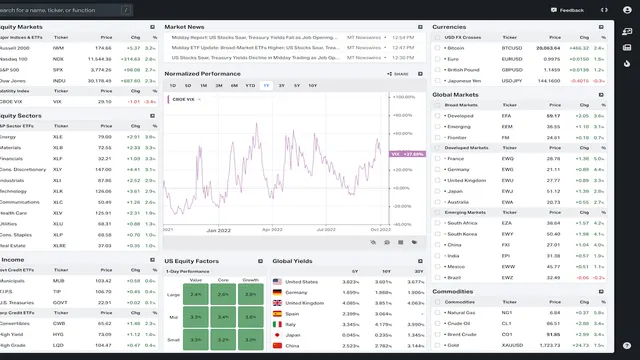Image resolution: width=640 pixels, height=360 pixels.
Task: Select the 3M chart range tab
Action: [x=219, y=86]
